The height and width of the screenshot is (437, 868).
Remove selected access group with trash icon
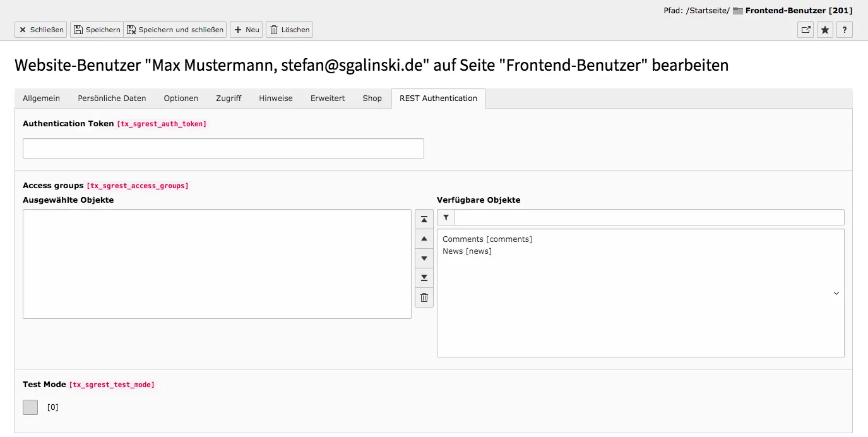coord(424,297)
